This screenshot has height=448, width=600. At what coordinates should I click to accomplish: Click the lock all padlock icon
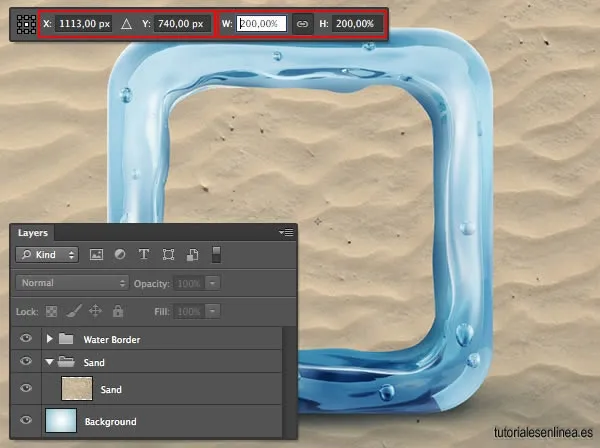pyautogui.click(x=118, y=311)
